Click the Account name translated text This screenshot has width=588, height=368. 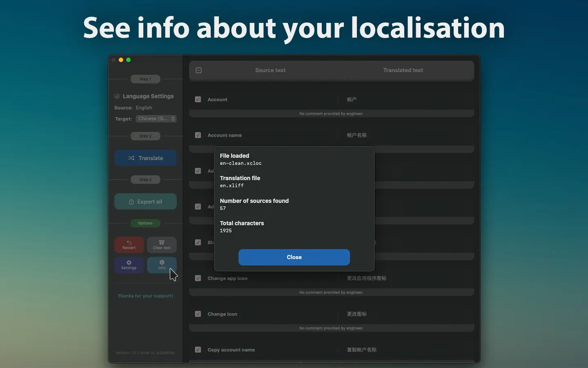[x=357, y=135]
